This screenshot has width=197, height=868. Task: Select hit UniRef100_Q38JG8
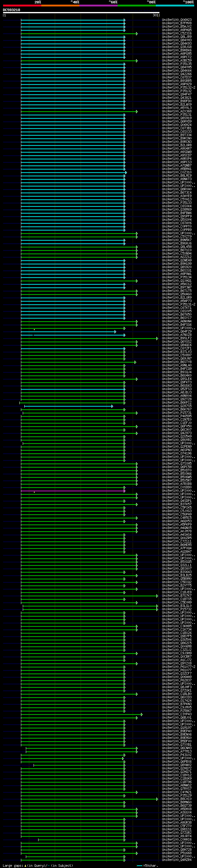177,47
